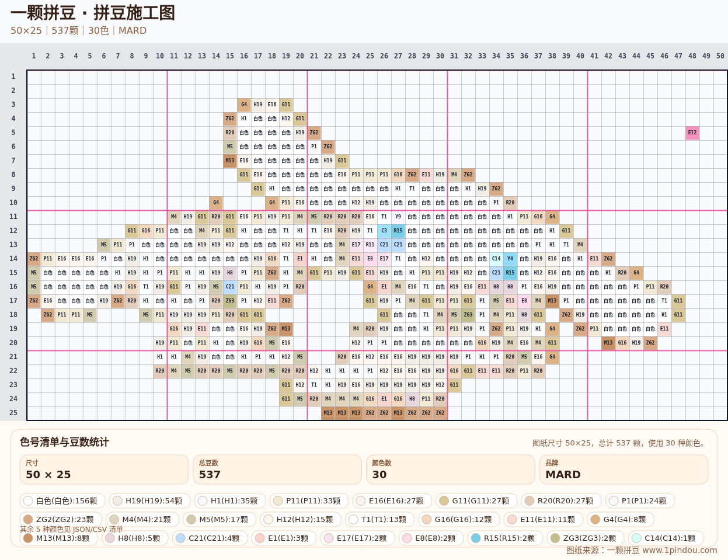This screenshot has height=560, width=728.
Task: Click the 颜色数 30 stat card
Action: [451, 469]
